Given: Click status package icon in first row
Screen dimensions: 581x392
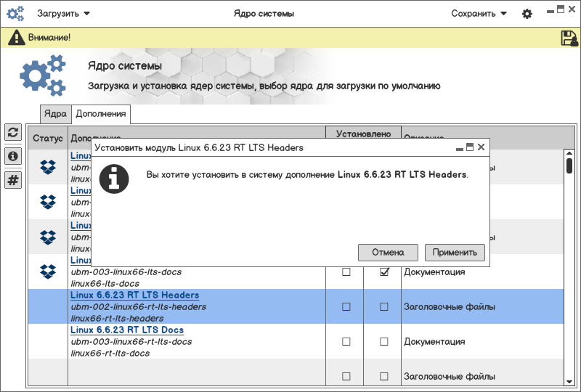Looking at the screenshot, I should [48, 167].
